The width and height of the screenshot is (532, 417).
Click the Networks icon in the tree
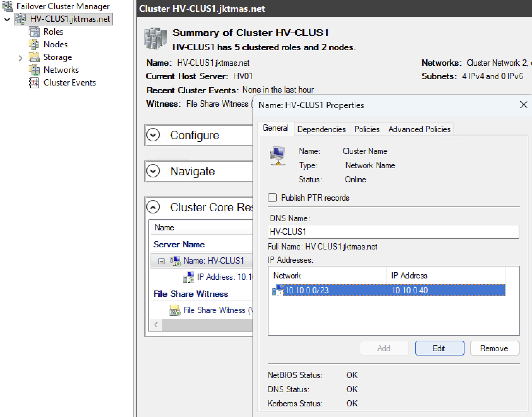point(34,70)
